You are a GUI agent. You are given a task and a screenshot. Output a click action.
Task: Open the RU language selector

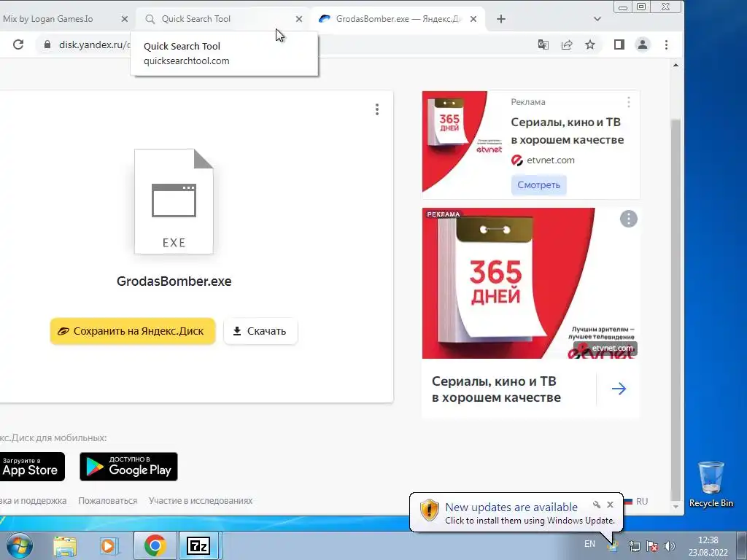tap(636, 502)
